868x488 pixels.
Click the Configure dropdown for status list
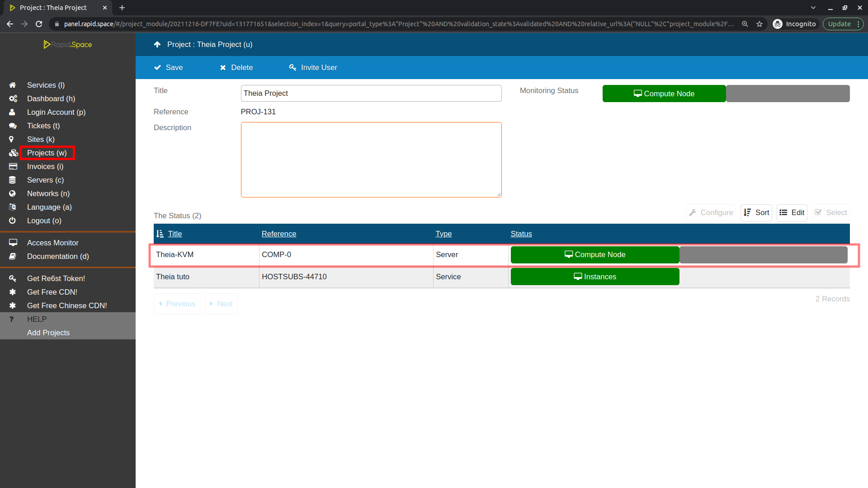pos(711,213)
